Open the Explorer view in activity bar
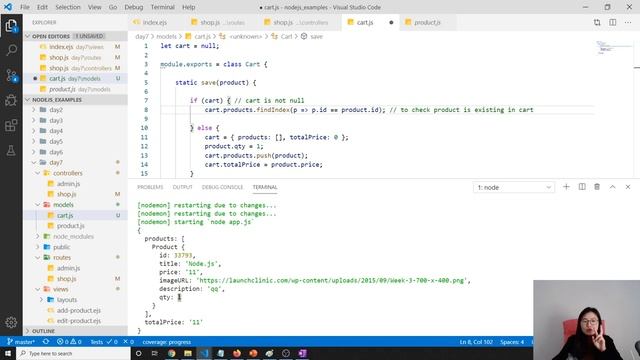640x360 pixels. click(x=11, y=26)
